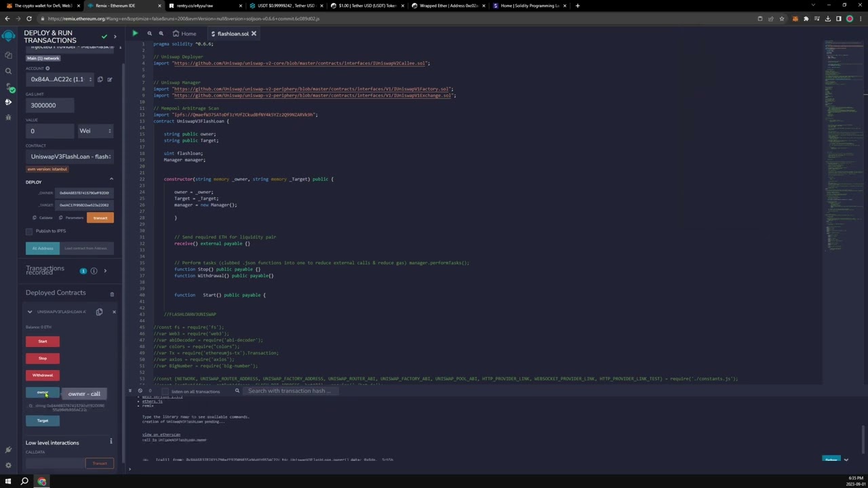Switch to the Wrapped Ether browser tab

point(448,5)
